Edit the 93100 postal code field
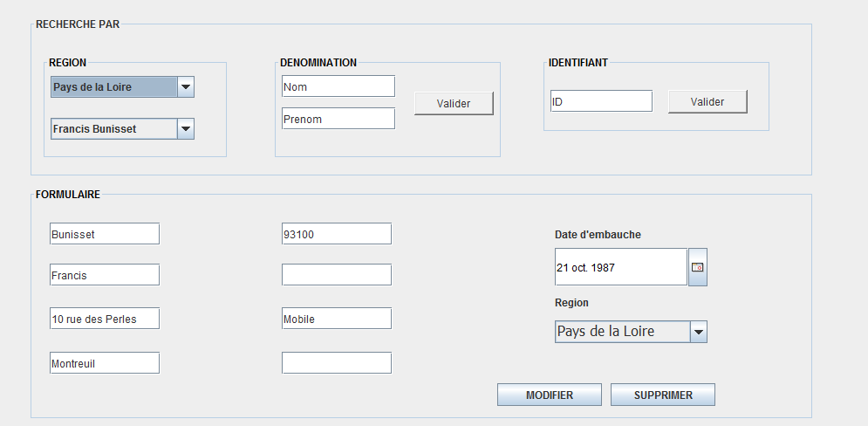Viewport: 868px width, 426px height. coord(337,234)
